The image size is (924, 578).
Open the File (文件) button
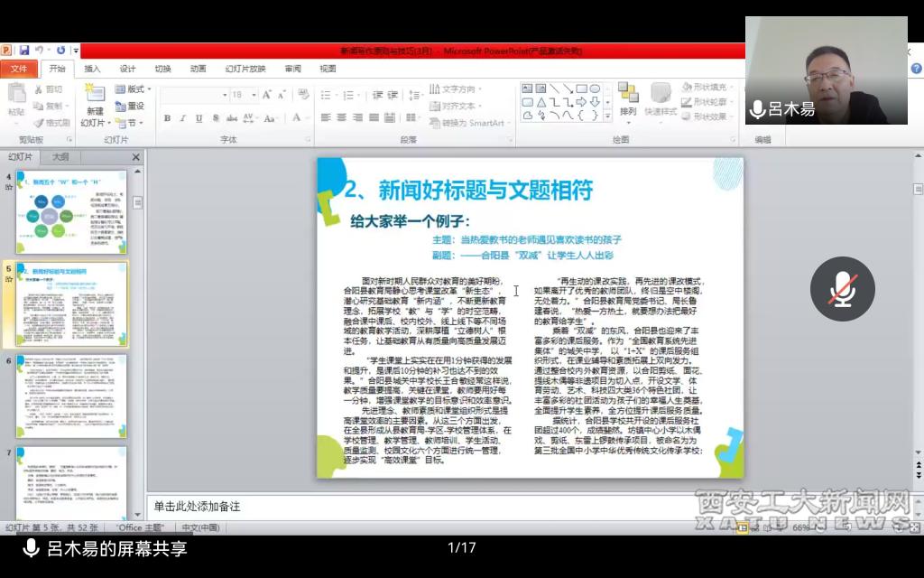click(18, 69)
